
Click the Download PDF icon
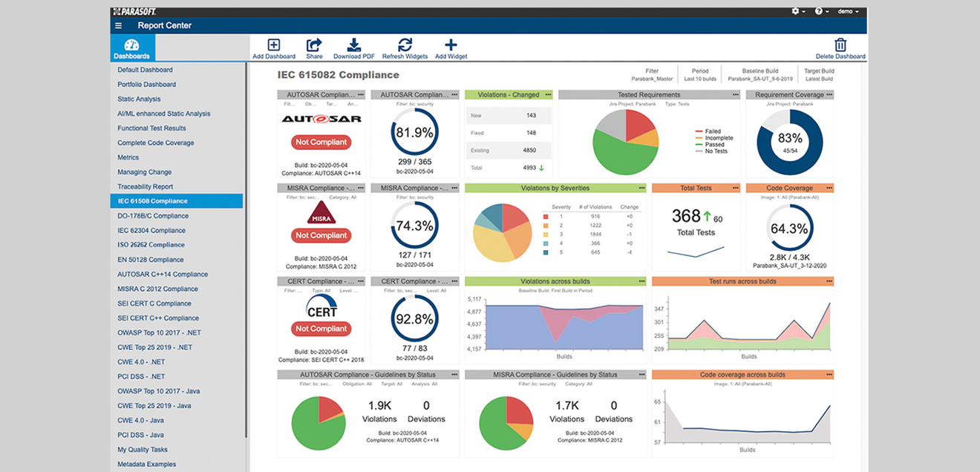pyautogui.click(x=354, y=45)
